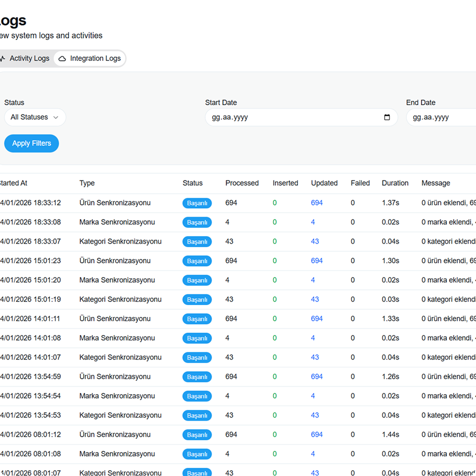
Task: Click the Type column header
Action: (87, 183)
